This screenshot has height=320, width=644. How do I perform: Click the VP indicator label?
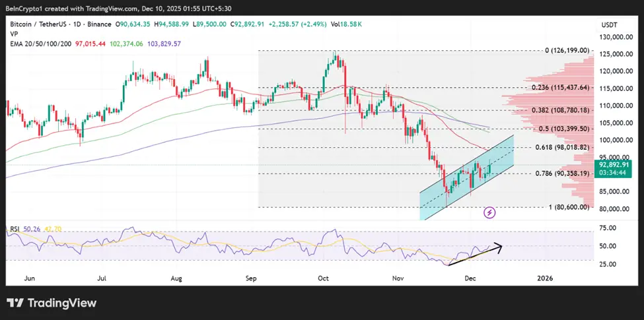click(x=15, y=34)
